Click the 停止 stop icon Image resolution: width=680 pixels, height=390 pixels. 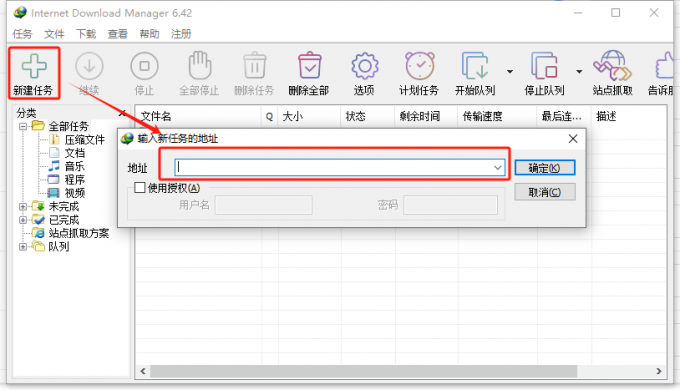pos(144,66)
